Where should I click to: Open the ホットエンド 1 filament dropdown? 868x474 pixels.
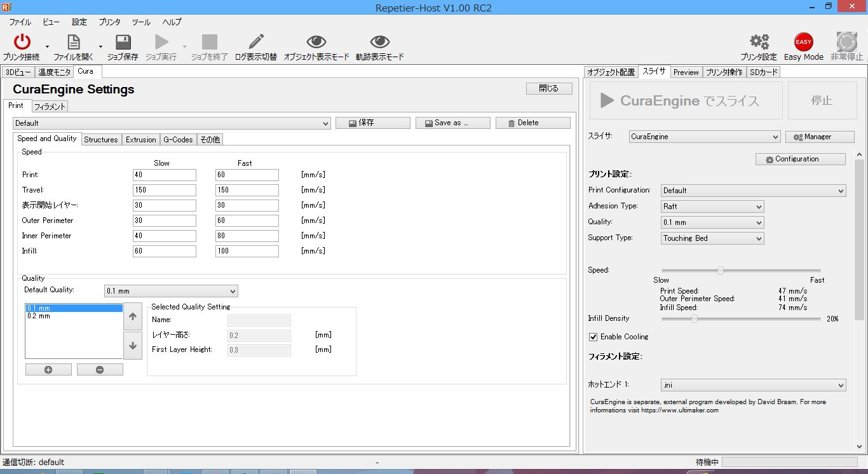(754, 385)
